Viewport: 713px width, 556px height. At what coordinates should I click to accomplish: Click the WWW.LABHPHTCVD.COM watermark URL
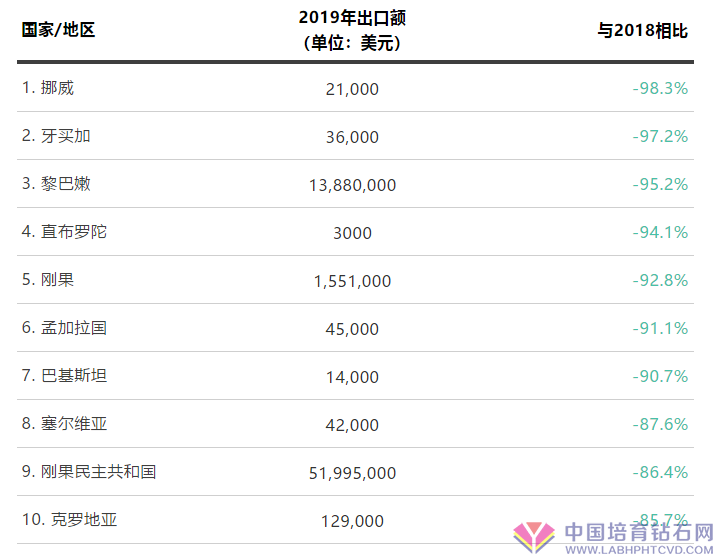639,550
